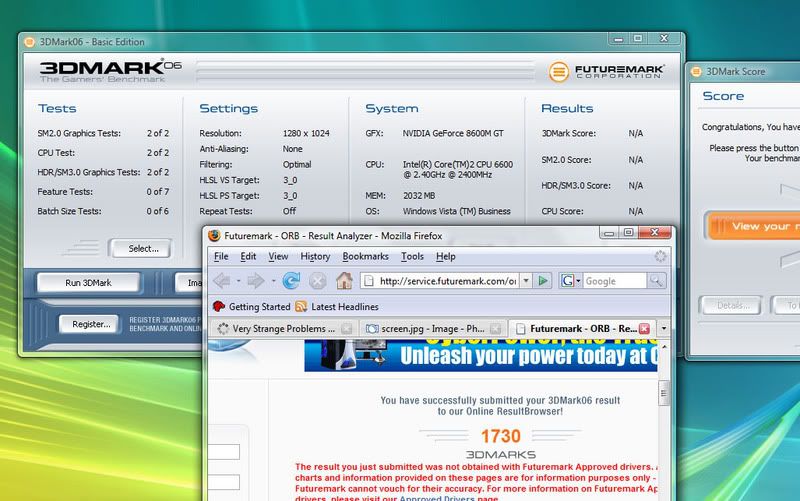Open the File menu in Firefox
The height and width of the screenshot is (501, 800).
click(x=221, y=256)
